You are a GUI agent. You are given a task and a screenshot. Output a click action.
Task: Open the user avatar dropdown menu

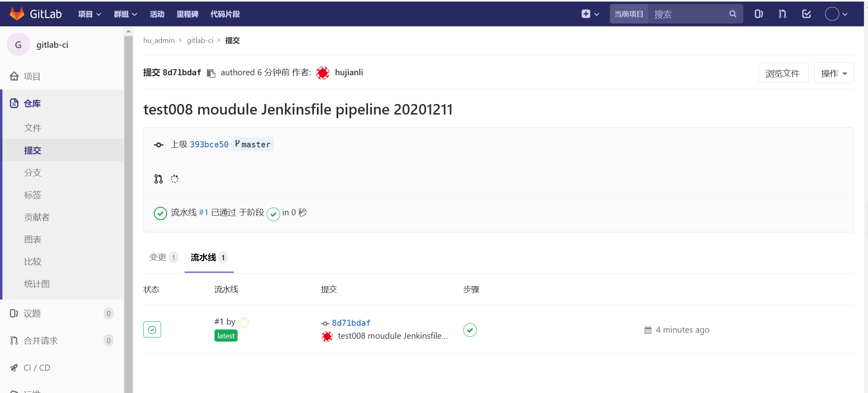coord(836,14)
